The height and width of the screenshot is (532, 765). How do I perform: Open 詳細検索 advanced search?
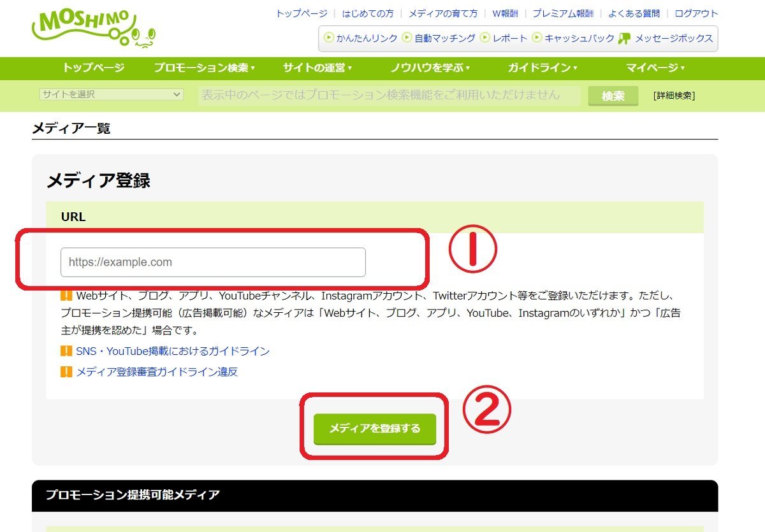coord(674,95)
